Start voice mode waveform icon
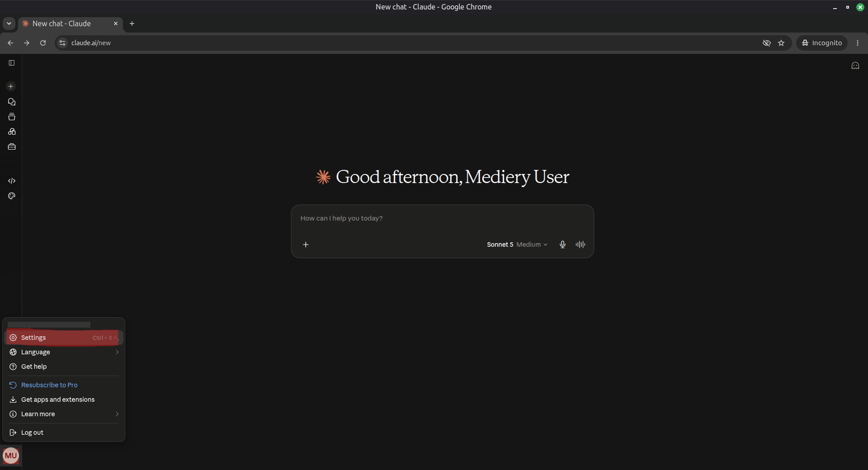The width and height of the screenshot is (868, 470). [580, 244]
